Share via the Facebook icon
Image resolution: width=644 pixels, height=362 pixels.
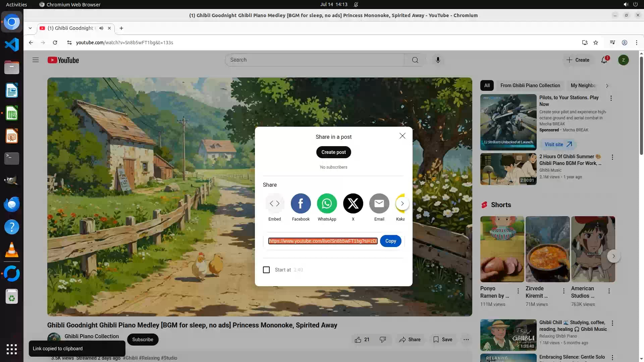(301, 203)
